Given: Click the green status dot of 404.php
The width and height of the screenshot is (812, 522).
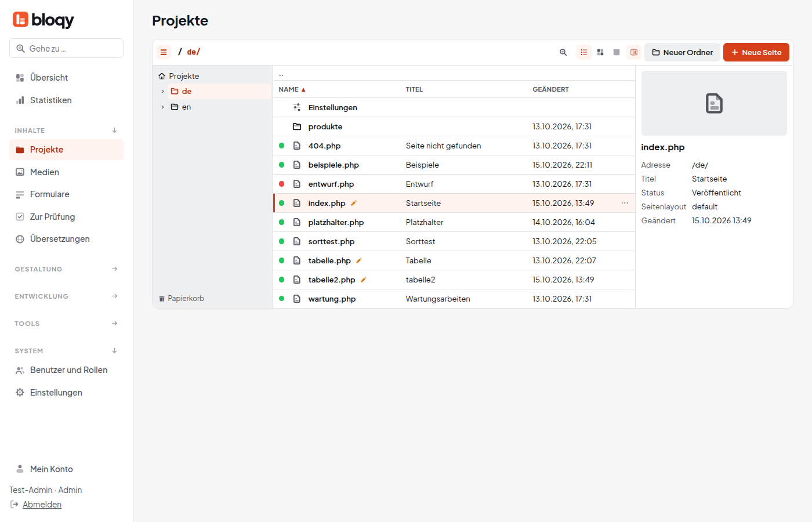Looking at the screenshot, I should 282,146.
